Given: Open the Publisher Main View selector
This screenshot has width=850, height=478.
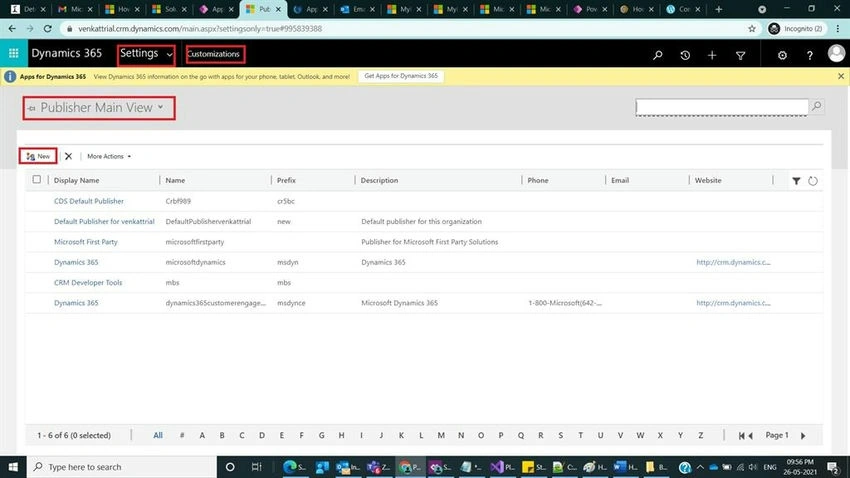Looking at the screenshot, I should [x=102, y=108].
